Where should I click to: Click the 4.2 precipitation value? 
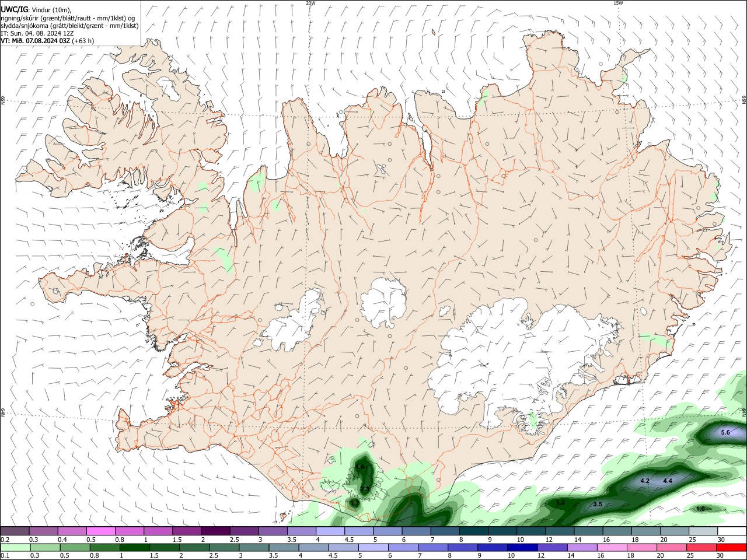coord(645,481)
